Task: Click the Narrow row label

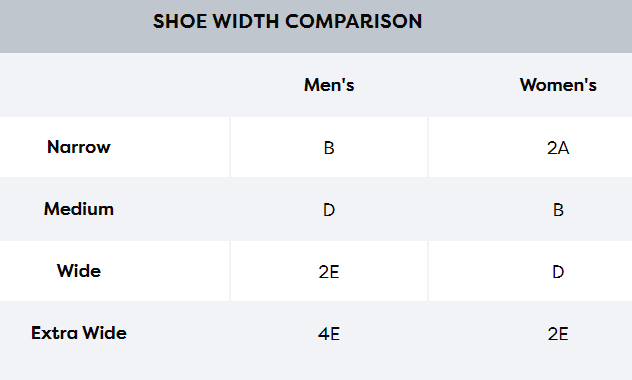Action: tap(79, 147)
